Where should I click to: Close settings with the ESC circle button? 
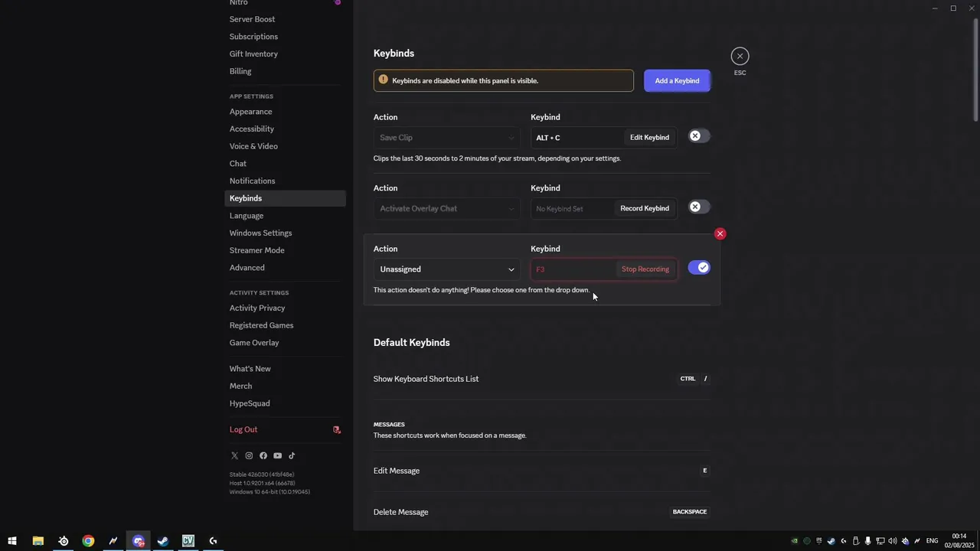click(740, 56)
